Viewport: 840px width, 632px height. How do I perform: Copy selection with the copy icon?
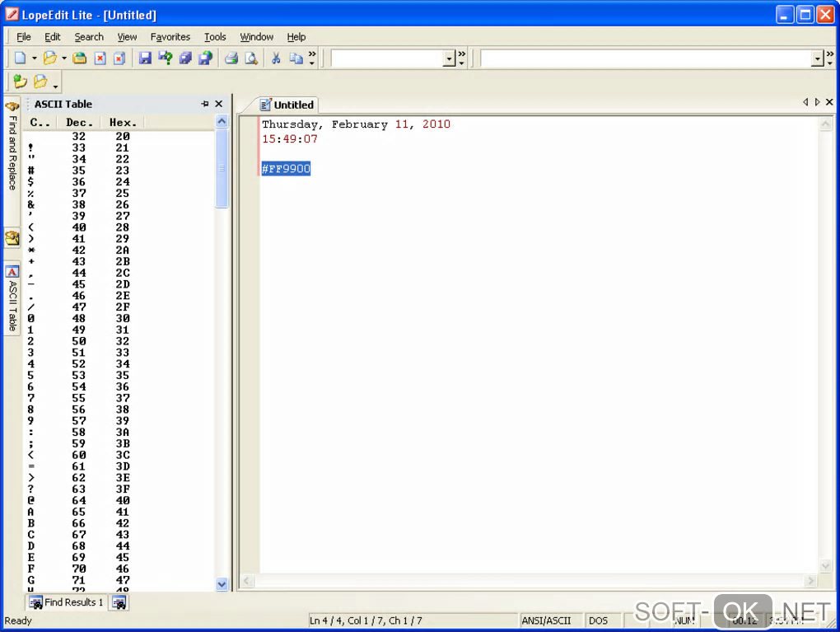coord(296,58)
